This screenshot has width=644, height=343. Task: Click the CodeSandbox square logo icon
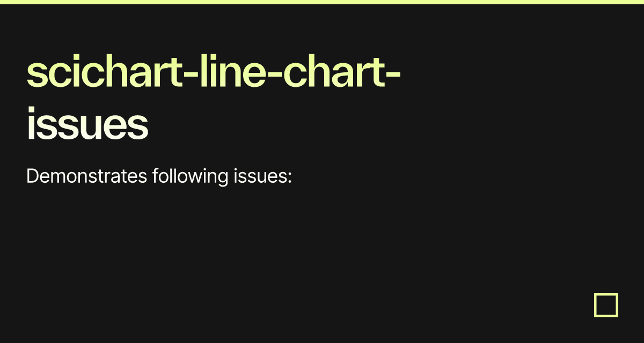pyautogui.click(x=606, y=305)
